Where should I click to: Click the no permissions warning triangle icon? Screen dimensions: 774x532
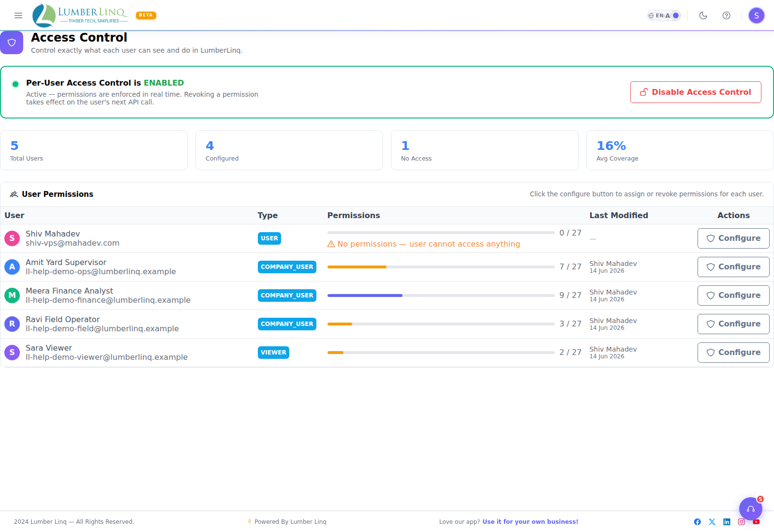(x=331, y=244)
